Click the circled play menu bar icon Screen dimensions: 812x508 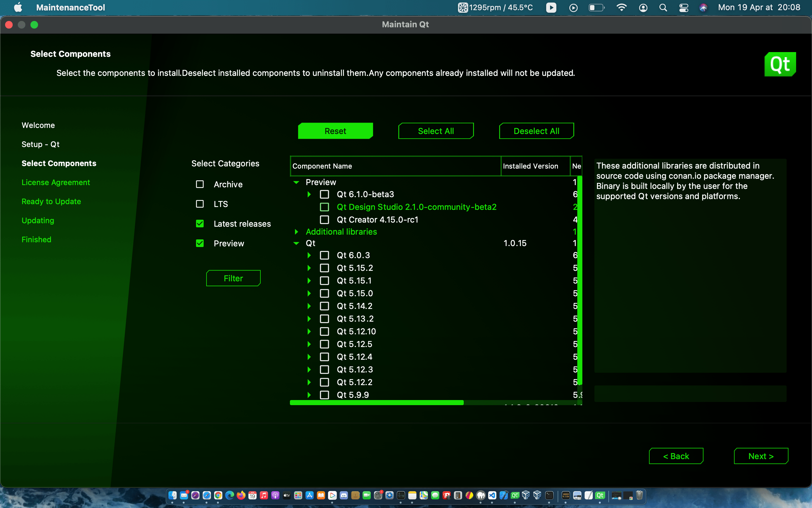[573, 7]
